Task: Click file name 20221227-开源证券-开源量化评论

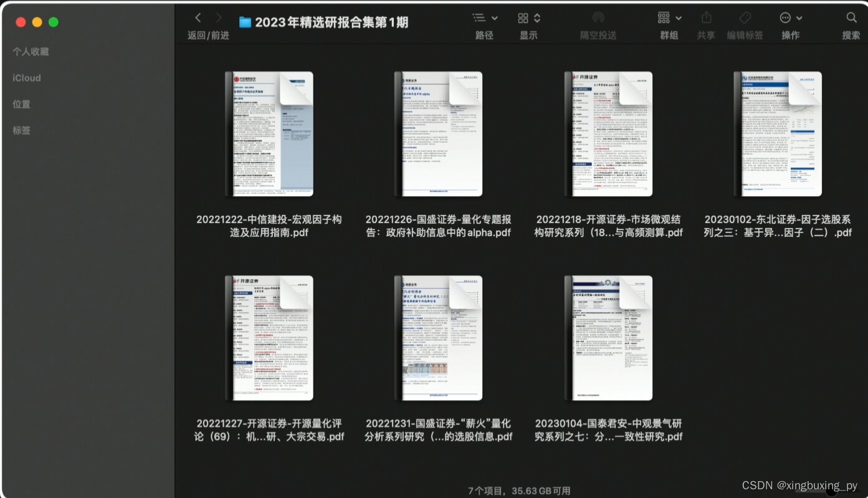Action: coord(269,429)
